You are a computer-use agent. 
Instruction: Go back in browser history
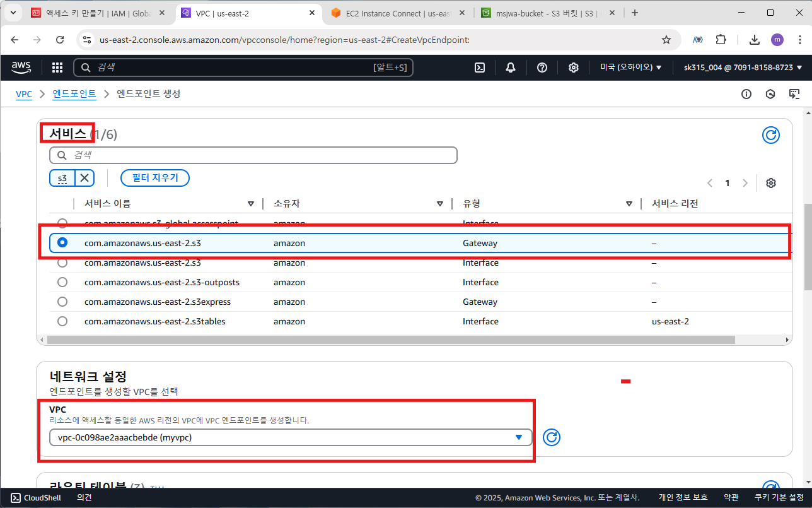coord(14,40)
